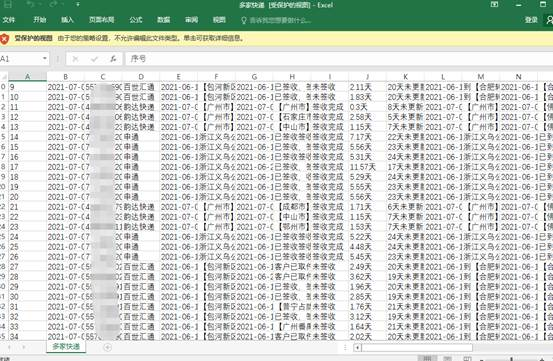Click the cell beginning 22天未更
Image resolution: width=553 pixels, height=361 pixels.
coord(406,137)
